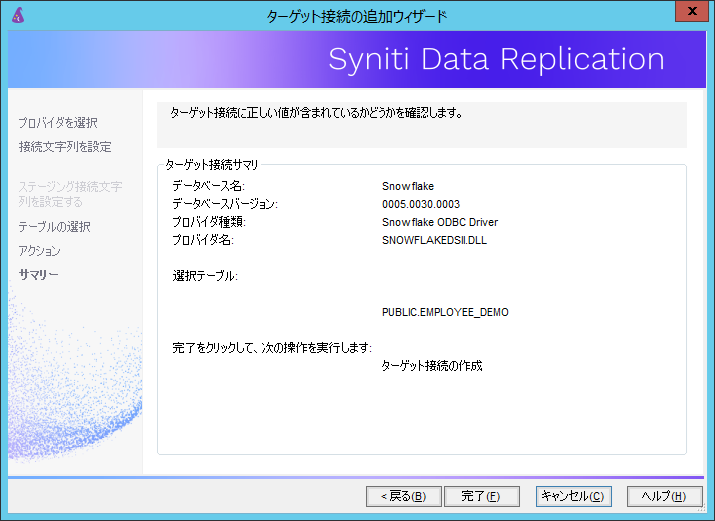The height and width of the screenshot is (521, 715).
Task: Click the 完了(F) finish button
Action: pos(482,496)
